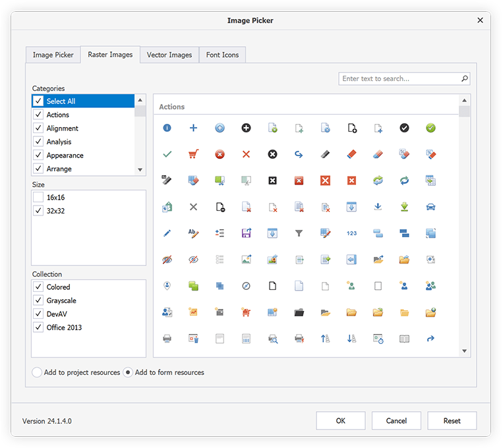Select the two-people group icon

coord(430,286)
